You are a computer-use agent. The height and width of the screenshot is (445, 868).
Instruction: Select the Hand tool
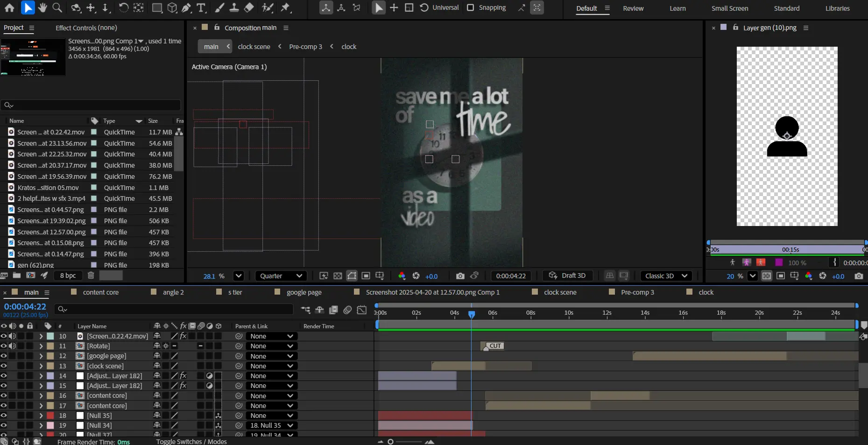tap(42, 7)
